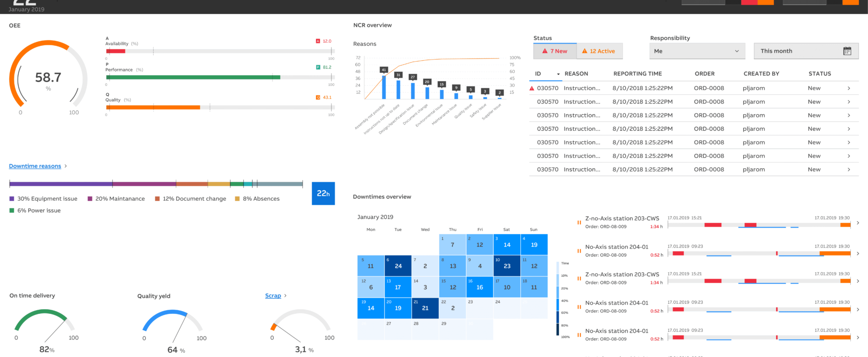Switch to the 7 New status tab
Image resolution: width=868 pixels, height=357 pixels.
pos(555,51)
